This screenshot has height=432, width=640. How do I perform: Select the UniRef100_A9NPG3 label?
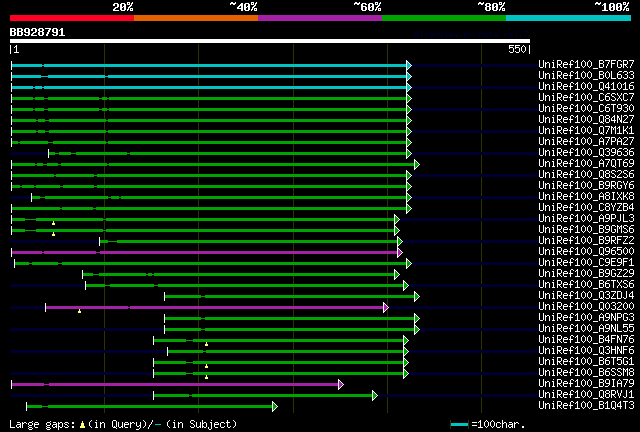pyautogui.click(x=586, y=318)
